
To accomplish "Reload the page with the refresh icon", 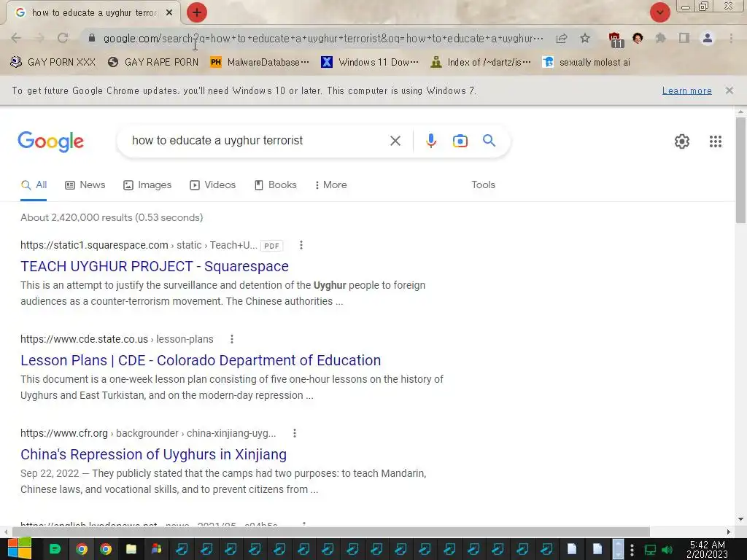I will (x=63, y=38).
